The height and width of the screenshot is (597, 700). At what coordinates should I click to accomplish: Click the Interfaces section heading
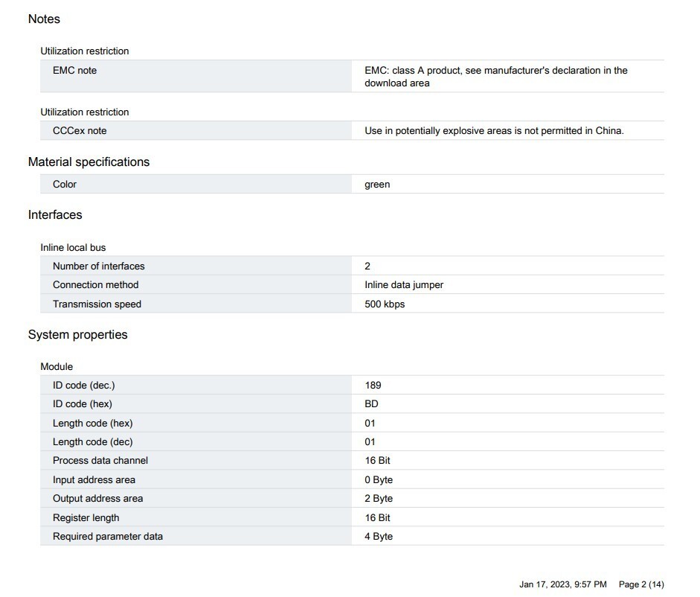(55, 215)
